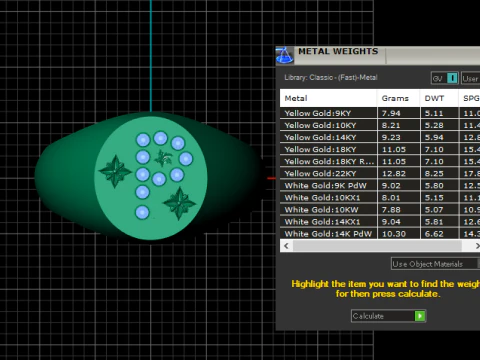The width and height of the screenshot is (480, 360).
Task: Select the White Gold:14KX1 row
Action: [380, 222]
